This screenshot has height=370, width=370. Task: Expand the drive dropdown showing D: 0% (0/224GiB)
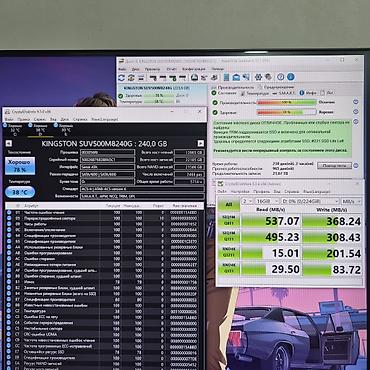[310, 201]
